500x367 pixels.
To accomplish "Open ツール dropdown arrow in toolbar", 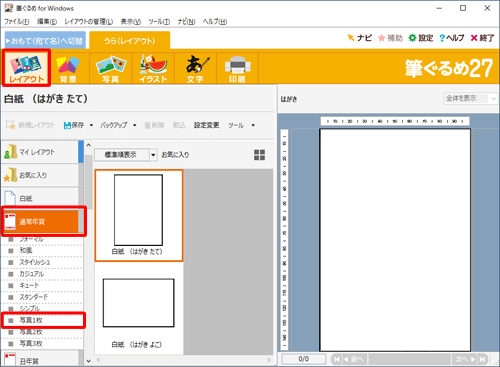I will pos(253,125).
